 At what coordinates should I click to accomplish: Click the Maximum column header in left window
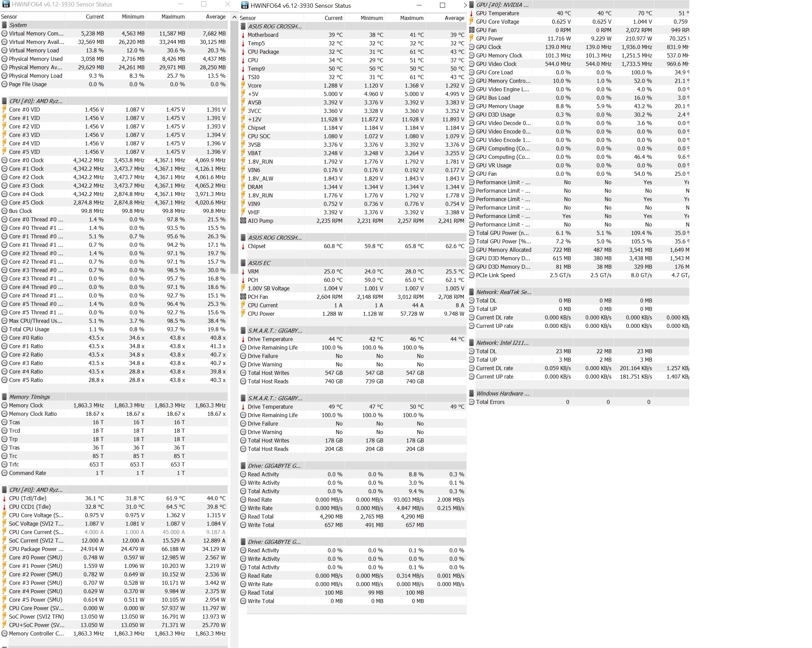173,17
